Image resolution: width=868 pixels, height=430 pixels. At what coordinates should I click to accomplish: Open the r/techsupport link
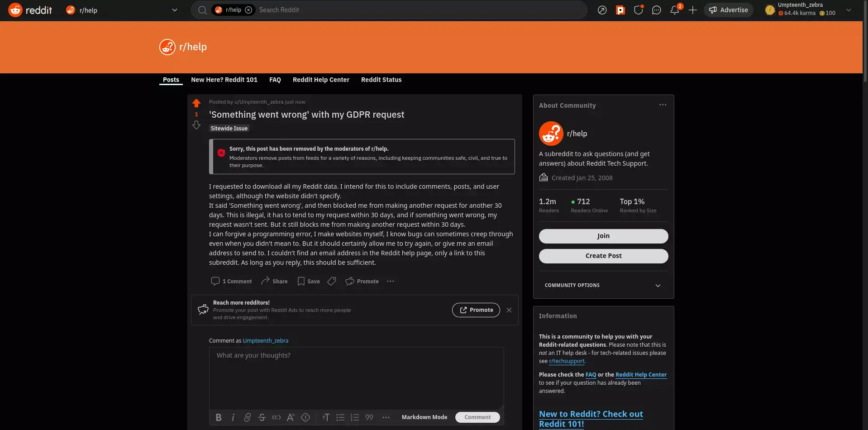tap(567, 361)
